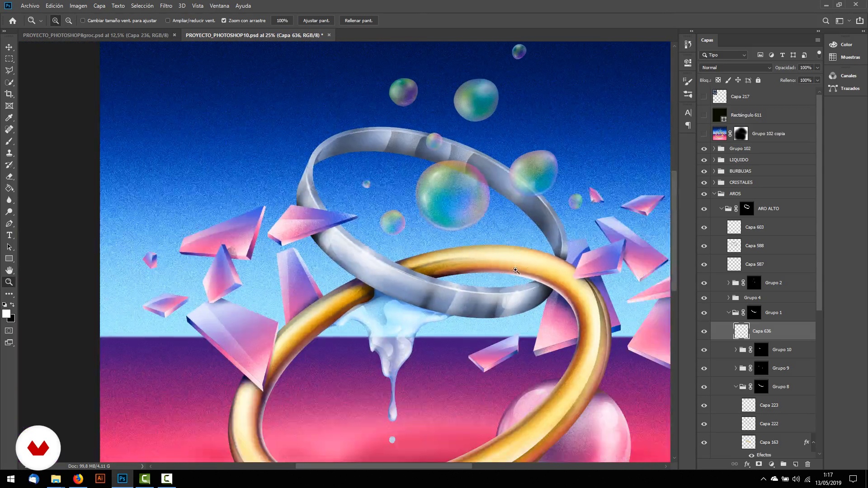Show the hidden Capa 217 layer
868x488 pixels.
click(x=704, y=96)
